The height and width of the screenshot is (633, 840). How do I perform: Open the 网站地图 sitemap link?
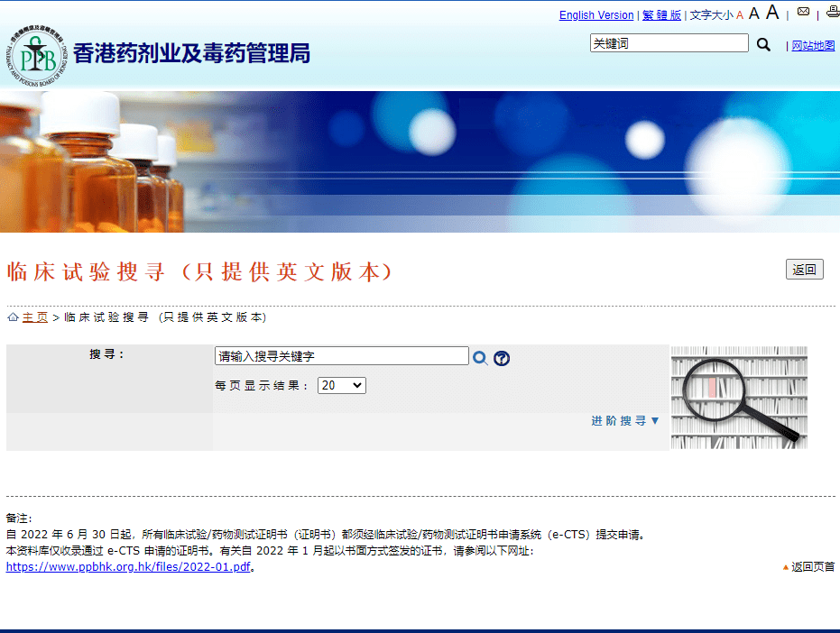point(813,45)
